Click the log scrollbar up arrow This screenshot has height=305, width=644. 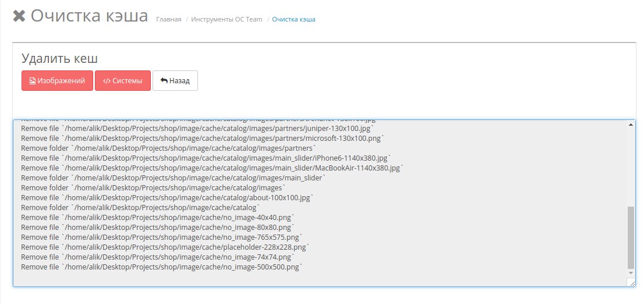(x=631, y=125)
